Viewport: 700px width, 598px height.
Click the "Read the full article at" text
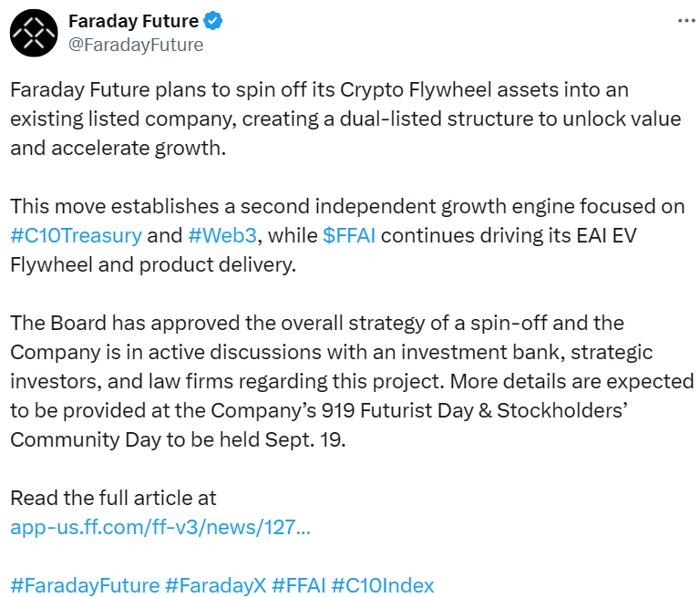113,498
